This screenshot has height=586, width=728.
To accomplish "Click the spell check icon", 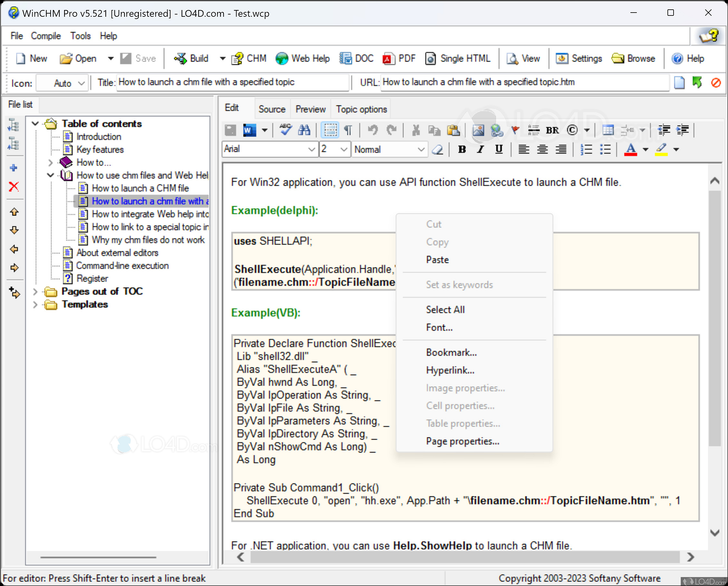I will (x=286, y=130).
